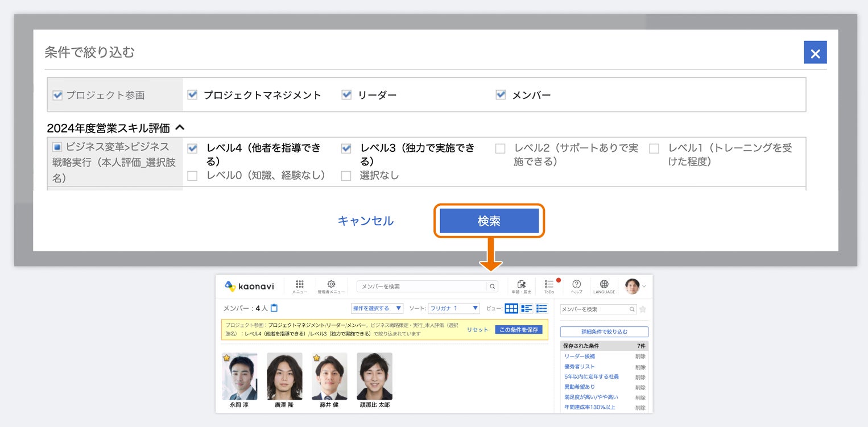
Task: Open the saved condition 満足度が高い/やや高い
Action: 591,397
